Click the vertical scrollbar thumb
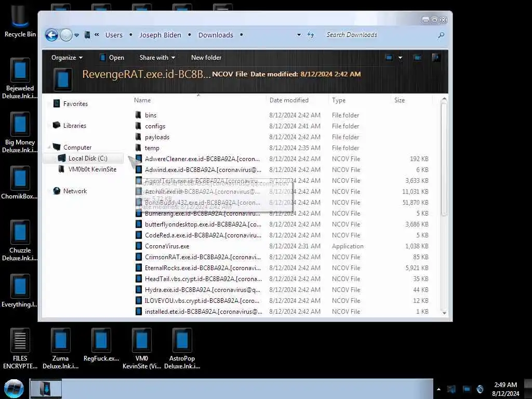Image resolution: width=532 pixels, height=399 pixels. [x=444, y=159]
